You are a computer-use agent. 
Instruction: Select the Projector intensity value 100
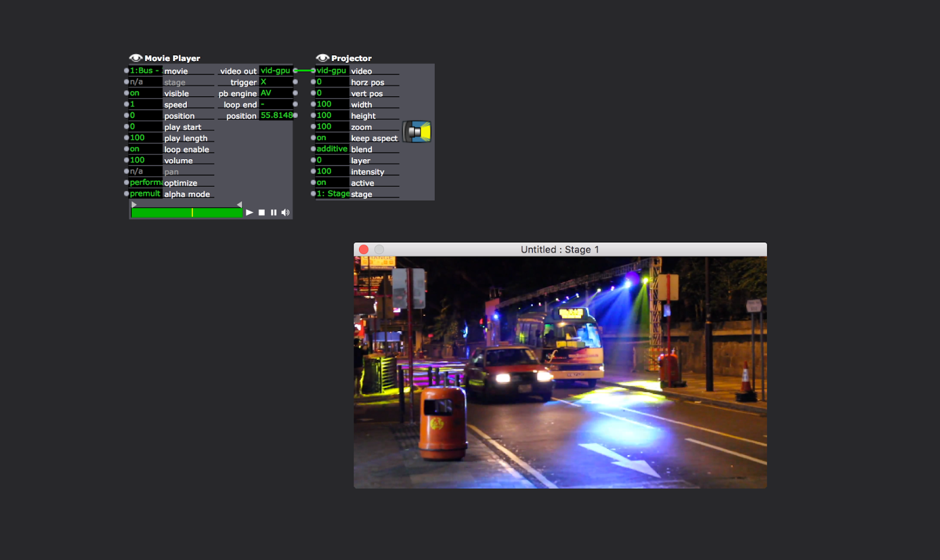coord(333,171)
